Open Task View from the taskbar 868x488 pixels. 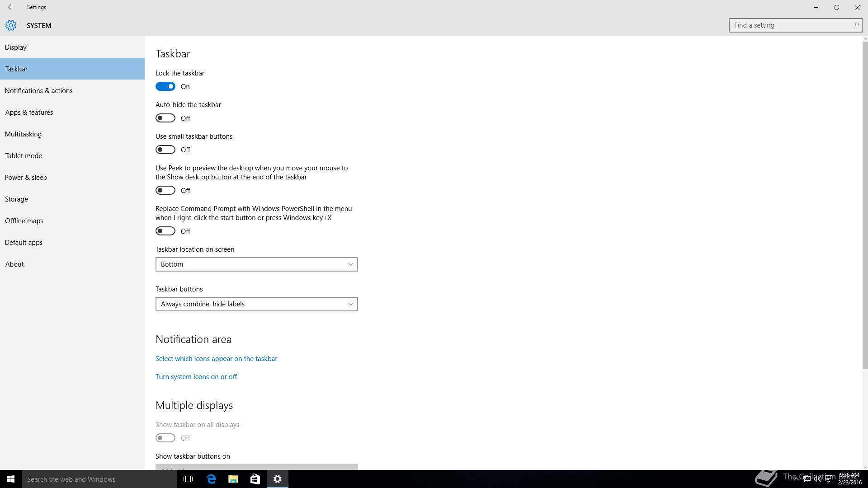click(188, 479)
